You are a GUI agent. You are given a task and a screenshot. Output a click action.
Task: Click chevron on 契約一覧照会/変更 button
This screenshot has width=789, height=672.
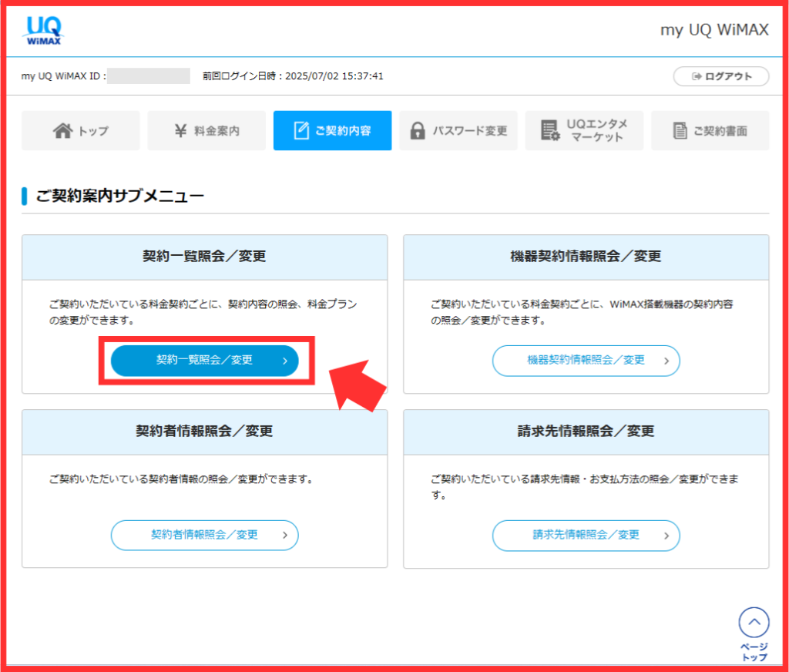(x=285, y=361)
